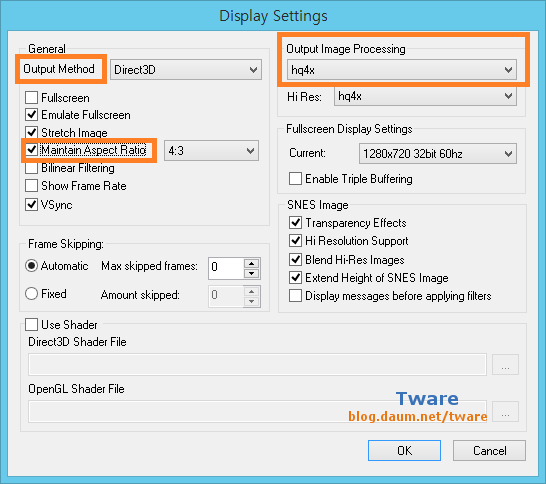Increase Max skipped frames with up arrow

coord(252,263)
